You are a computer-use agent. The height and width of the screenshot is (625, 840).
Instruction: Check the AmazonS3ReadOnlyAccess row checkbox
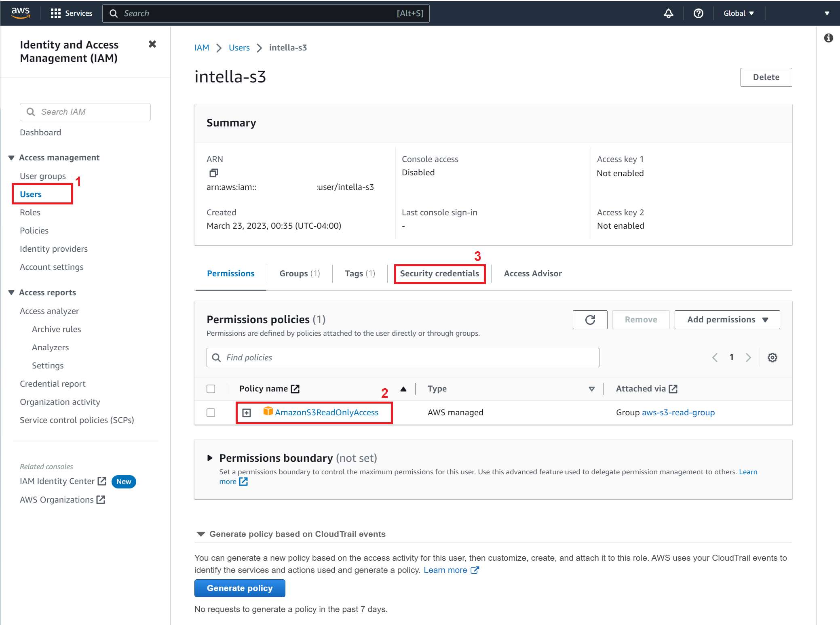(211, 412)
